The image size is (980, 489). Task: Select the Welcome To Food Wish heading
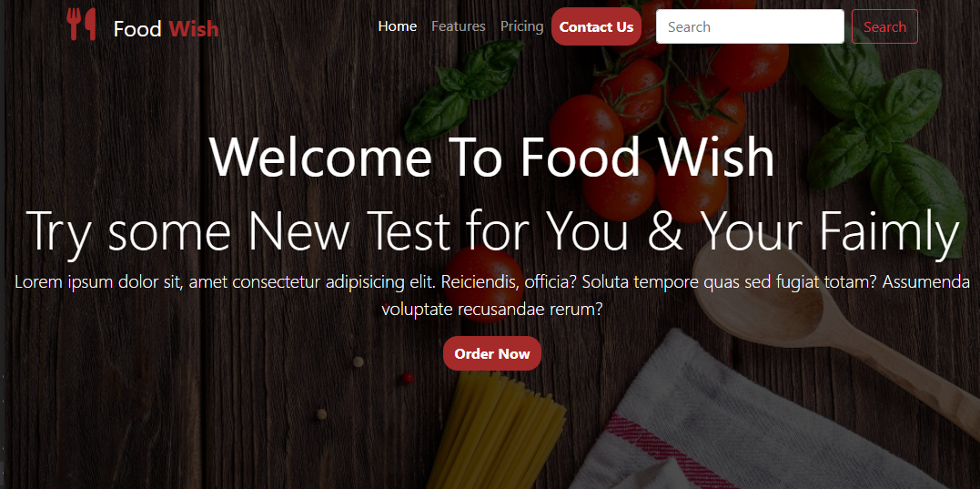492,157
